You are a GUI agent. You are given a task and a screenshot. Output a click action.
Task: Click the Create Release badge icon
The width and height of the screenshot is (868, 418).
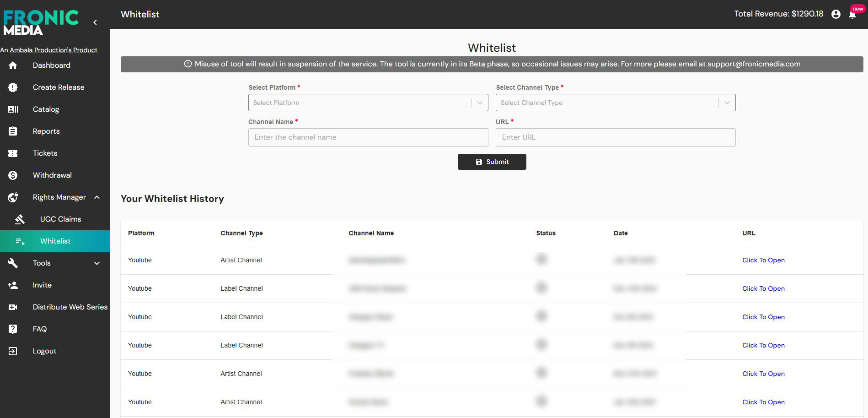click(13, 87)
